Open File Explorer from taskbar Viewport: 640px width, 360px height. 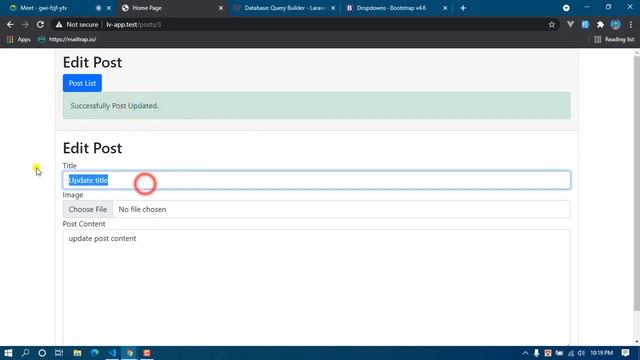(x=77, y=353)
